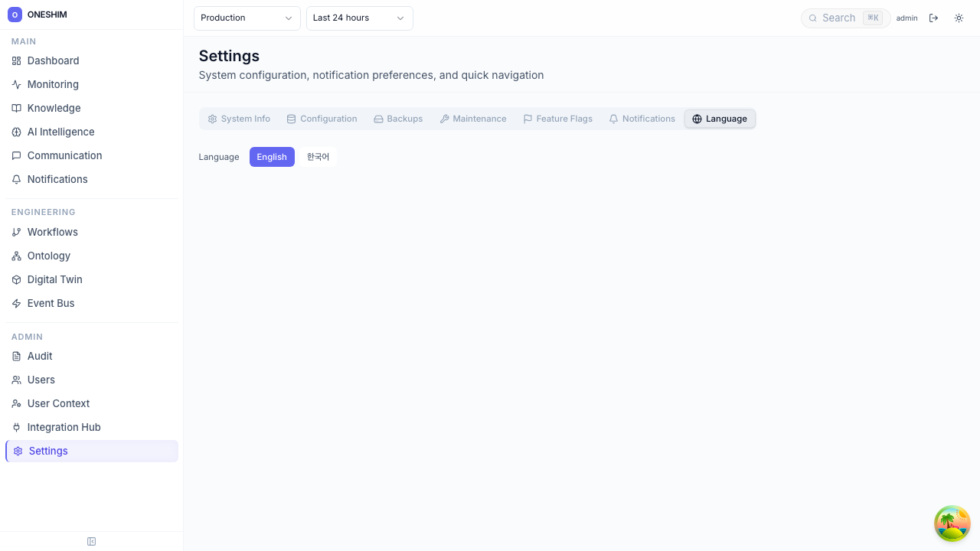Viewport: 980px width, 551px height.
Task: Switch to the Feature Flags tab
Action: (x=557, y=119)
